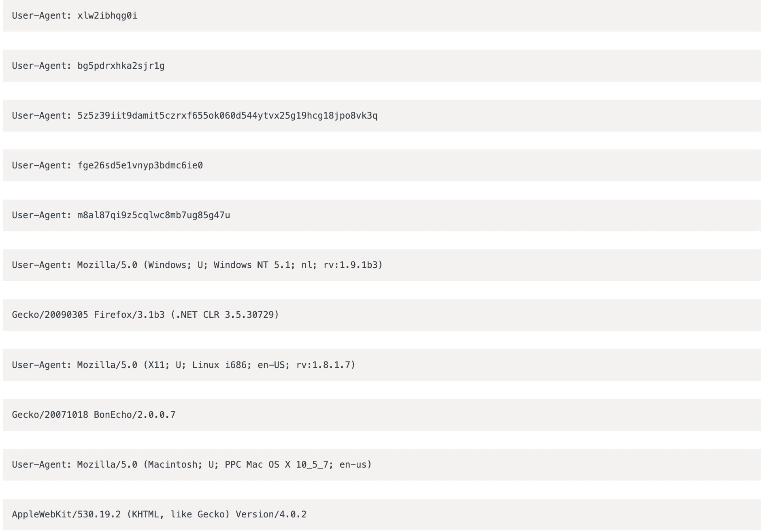The image size is (762, 532).
Task: Click the (KHTML, like Gecko) text
Action: pos(178,515)
